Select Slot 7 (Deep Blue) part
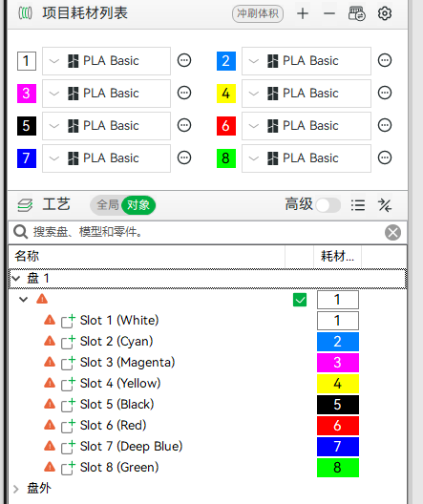 (131, 447)
